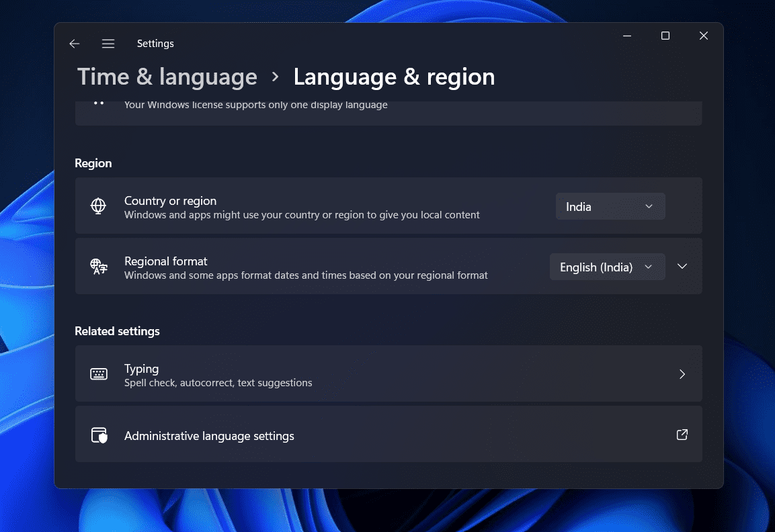
Task: Click the back arrow in Settings
Action: 75,44
